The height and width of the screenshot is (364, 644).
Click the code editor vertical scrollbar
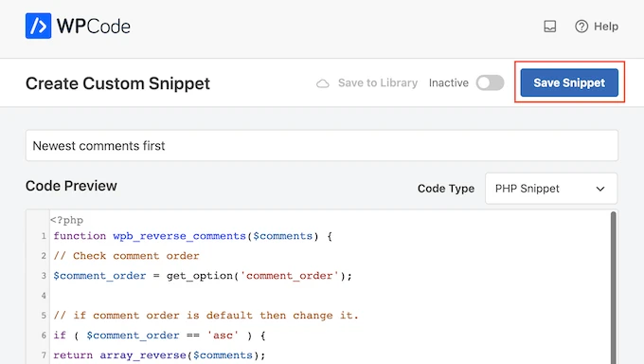coord(613,288)
